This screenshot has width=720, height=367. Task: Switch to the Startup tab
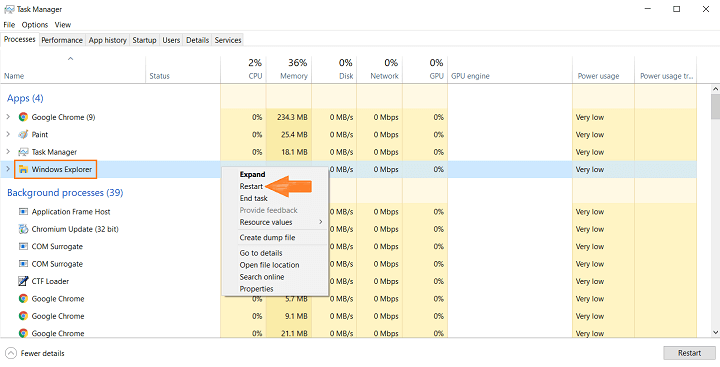144,40
